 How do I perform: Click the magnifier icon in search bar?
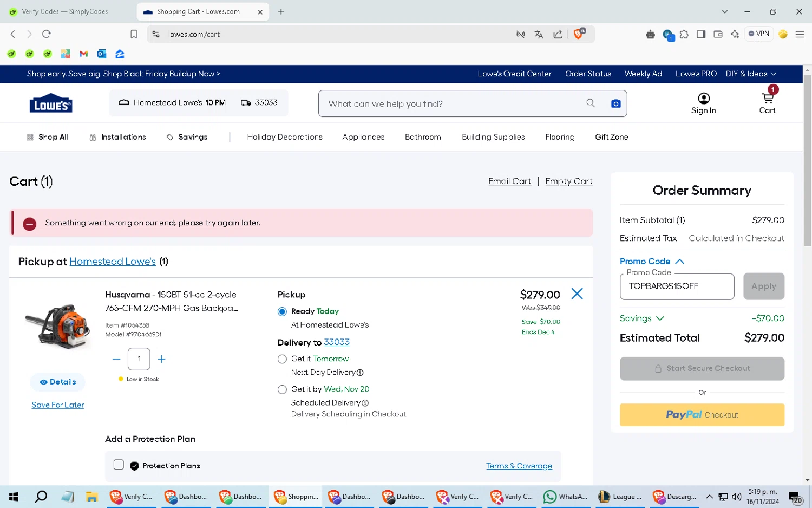click(x=590, y=103)
